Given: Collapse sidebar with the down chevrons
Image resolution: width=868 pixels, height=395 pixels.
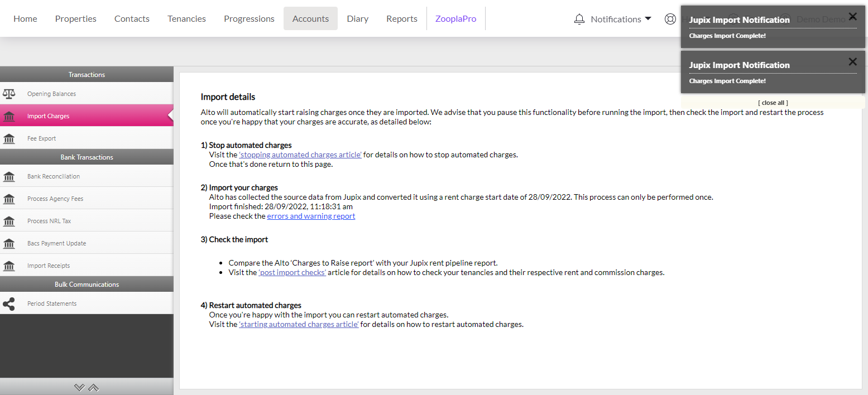Looking at the screenshot, I should [x=79, y=387].
